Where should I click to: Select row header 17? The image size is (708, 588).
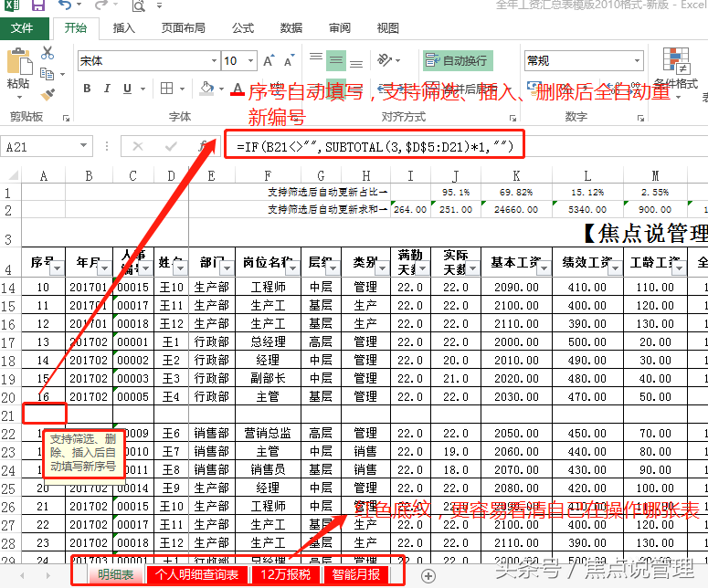pos(9,342)
